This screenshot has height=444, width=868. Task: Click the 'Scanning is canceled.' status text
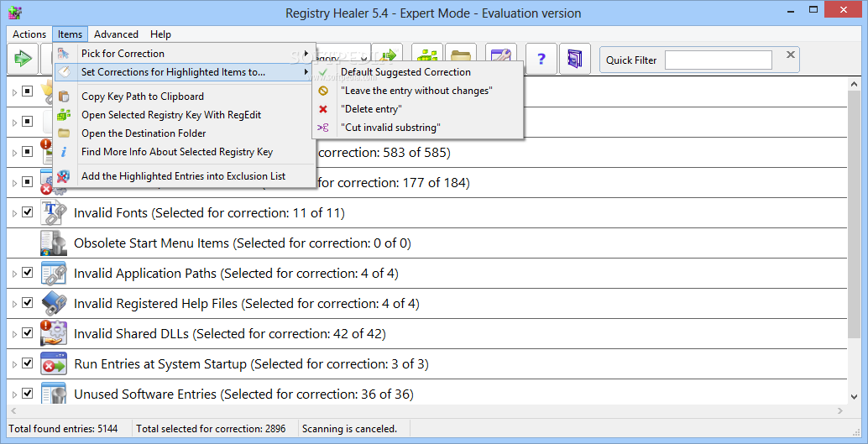click(x=349, y=429)
